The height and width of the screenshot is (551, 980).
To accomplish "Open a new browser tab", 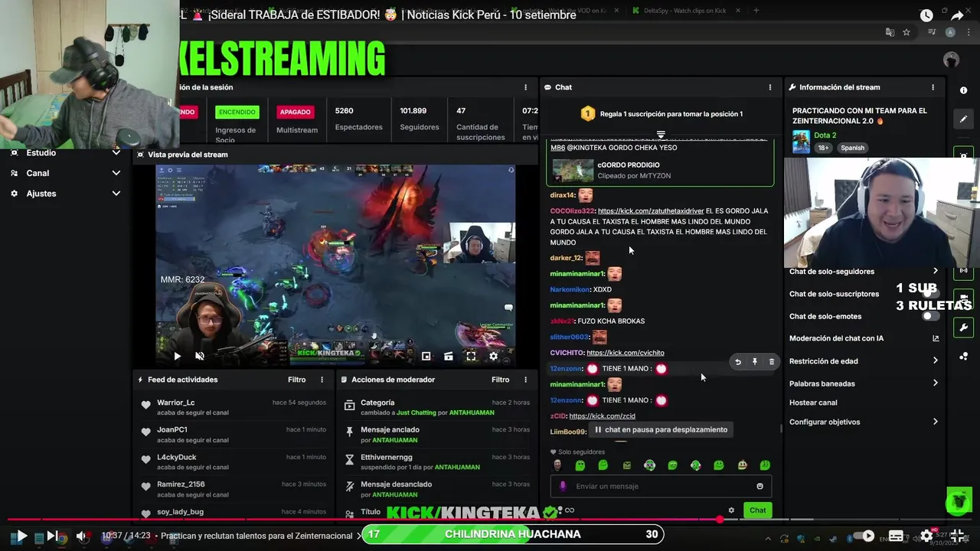I will coord(756,10).
